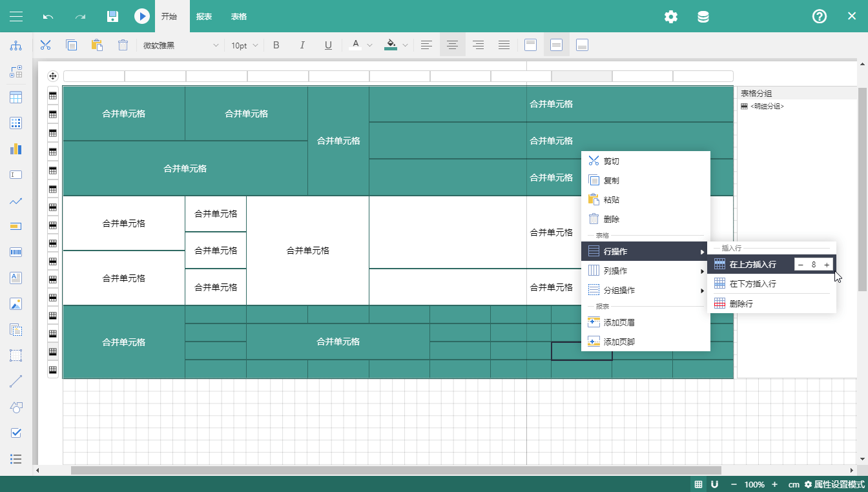Click the cut scissors toolbar icon
This screenshot has height=492, width=868.
click(45, 45)
